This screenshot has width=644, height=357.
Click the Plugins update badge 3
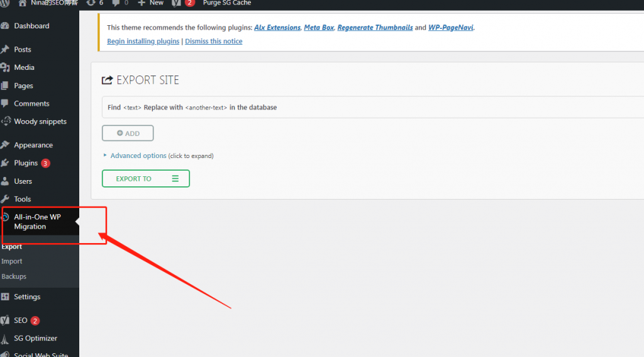[x=45, y=163]
